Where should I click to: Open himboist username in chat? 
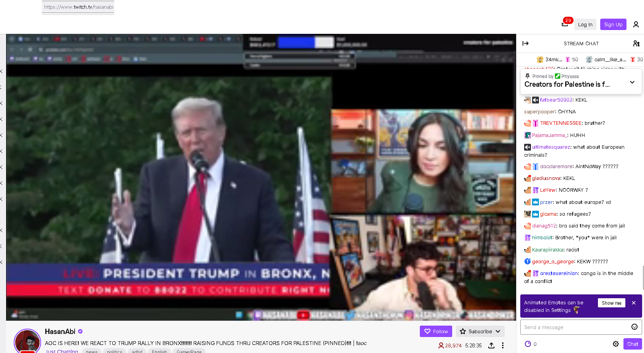(542, 237)
